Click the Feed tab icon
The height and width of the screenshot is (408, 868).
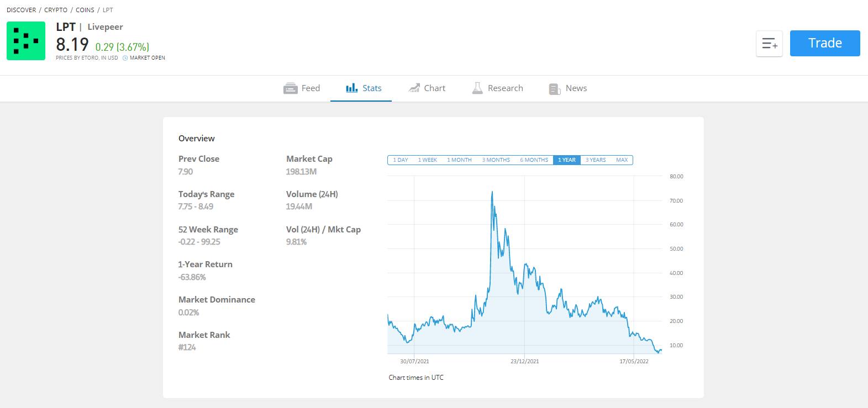point(291,88)
